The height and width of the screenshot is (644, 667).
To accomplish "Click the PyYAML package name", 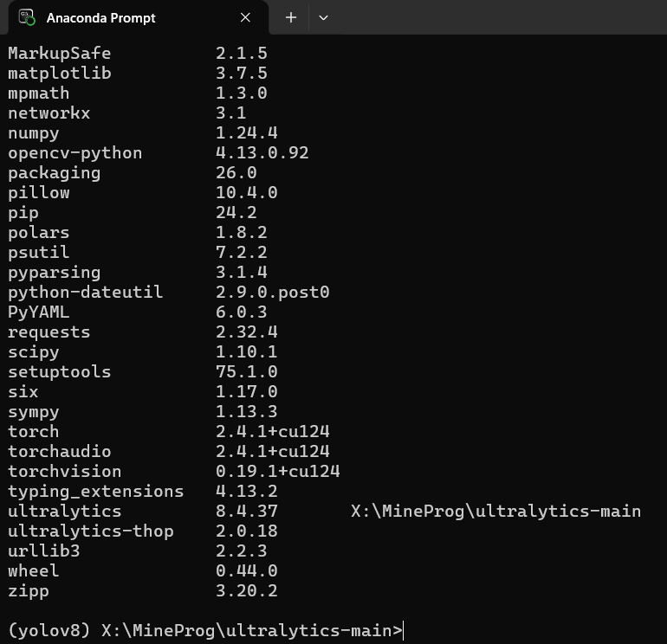I will pos(38,312).
